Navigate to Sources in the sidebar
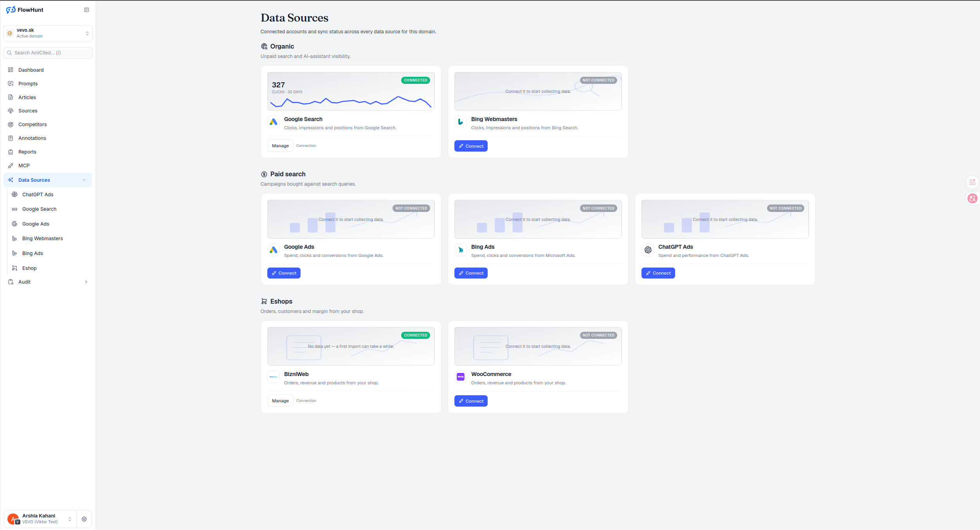This screenshot has width=980, height=530. click(x=48, y=111)
